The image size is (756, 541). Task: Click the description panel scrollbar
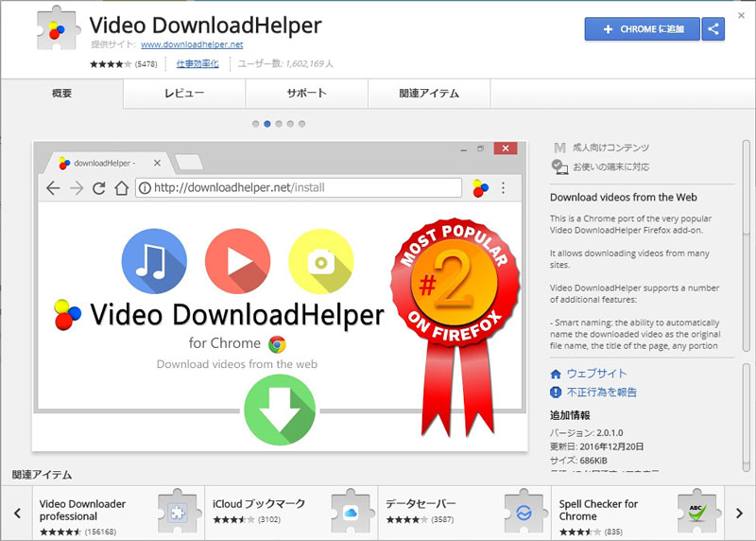click(x=746, y=246)
